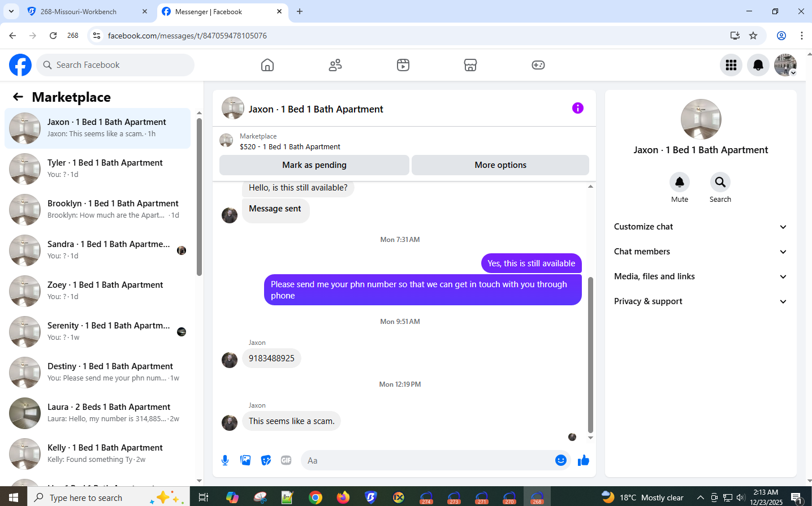Open the account profile picture menu

(785, 65)
